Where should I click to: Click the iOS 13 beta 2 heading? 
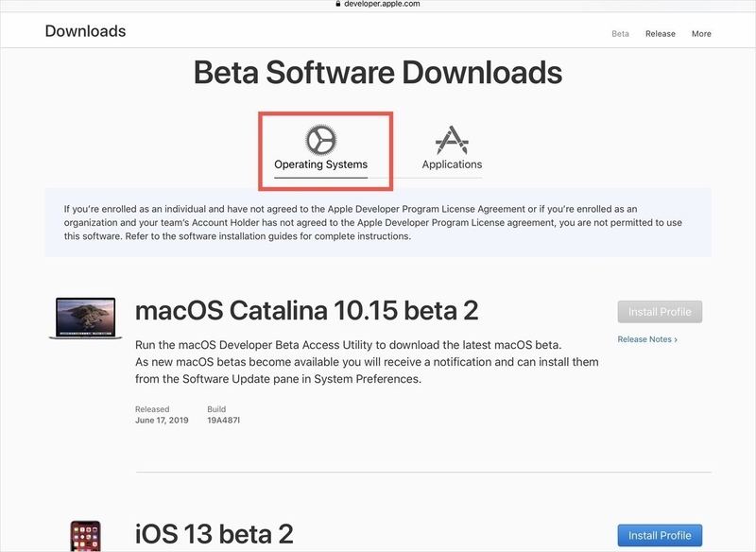[x=215, y=534]
